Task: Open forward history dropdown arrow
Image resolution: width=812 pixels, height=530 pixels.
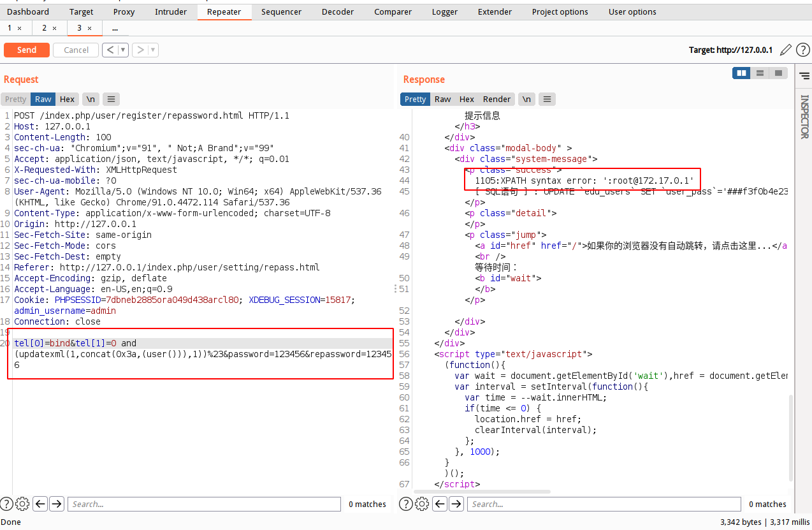Action: click(x=153, y=50)
